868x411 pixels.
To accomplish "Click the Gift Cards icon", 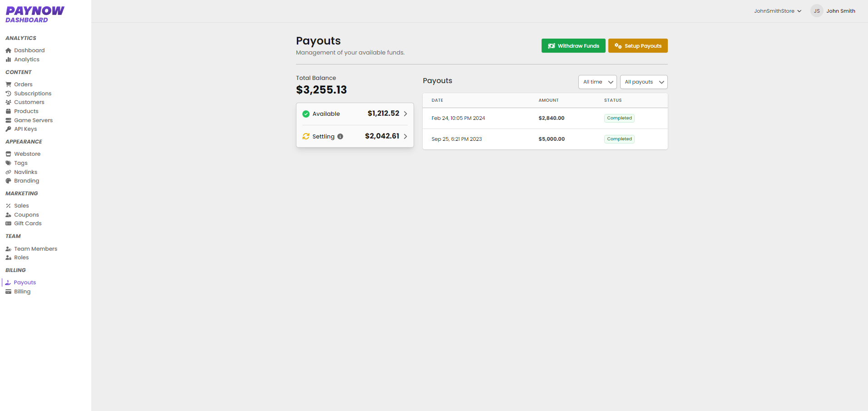I will [x=8, y=223].
